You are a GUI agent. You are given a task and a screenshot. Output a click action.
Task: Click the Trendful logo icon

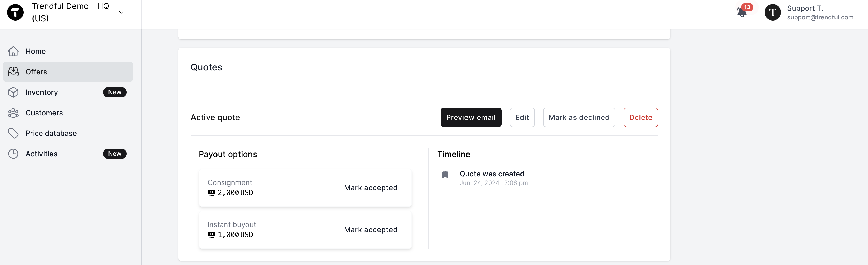(16, 12)
